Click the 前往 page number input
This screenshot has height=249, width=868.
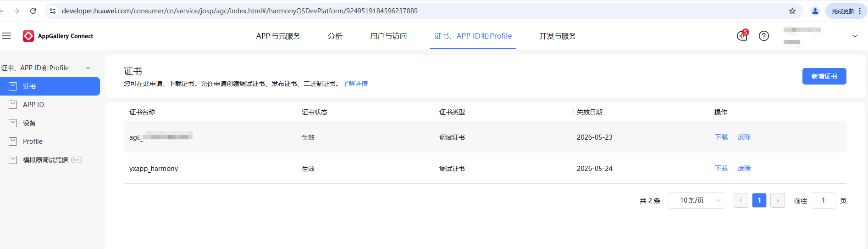coord(824,200)
